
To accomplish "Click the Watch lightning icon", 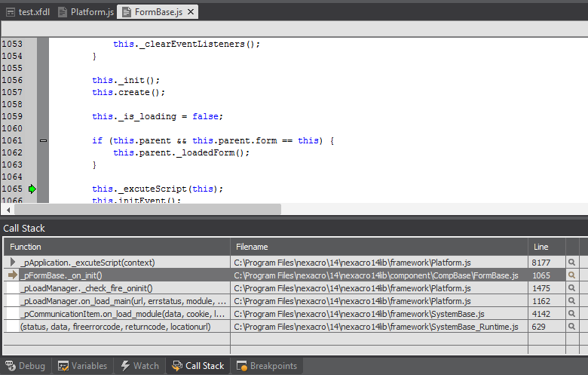I will pyautogui.click(x=125, y=366).
